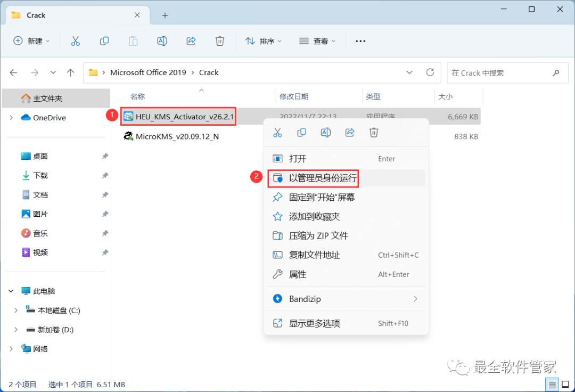The image size is (575, 392).
Task: Switch to details view in status bar
Action: point(552,385)
